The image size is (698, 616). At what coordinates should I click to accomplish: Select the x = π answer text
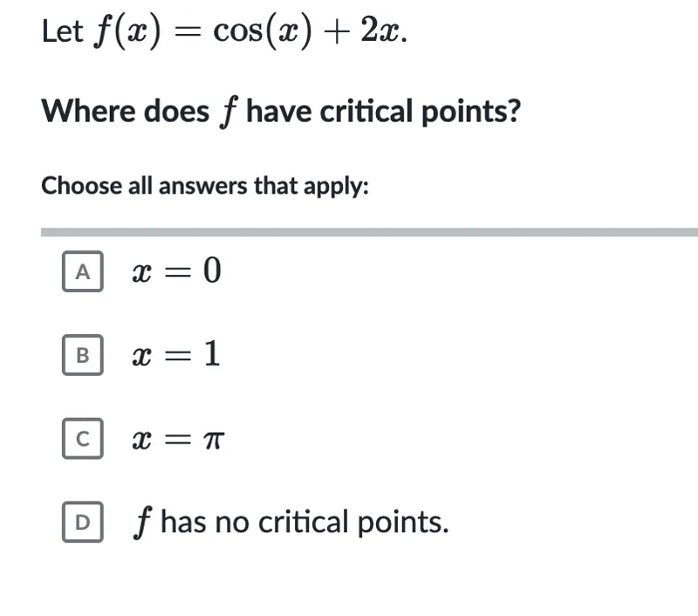click(x=178, y=440)
